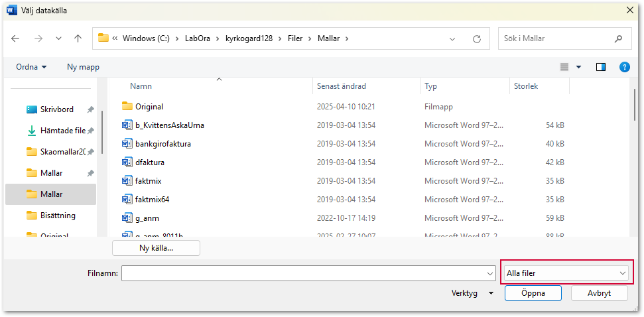Click the Up one level arrow
The image size is (644, 317).
tap(78, 38)
